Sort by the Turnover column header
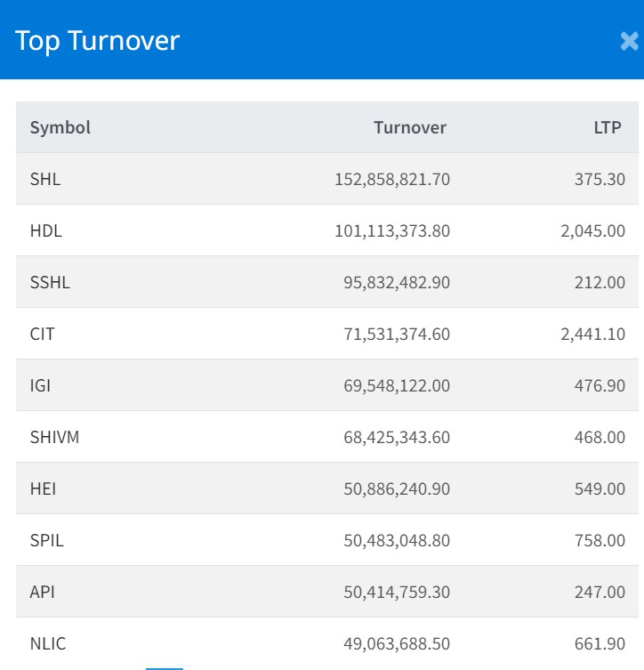The image size is (644, 670). pyautogui.click(x=409, y=127)
